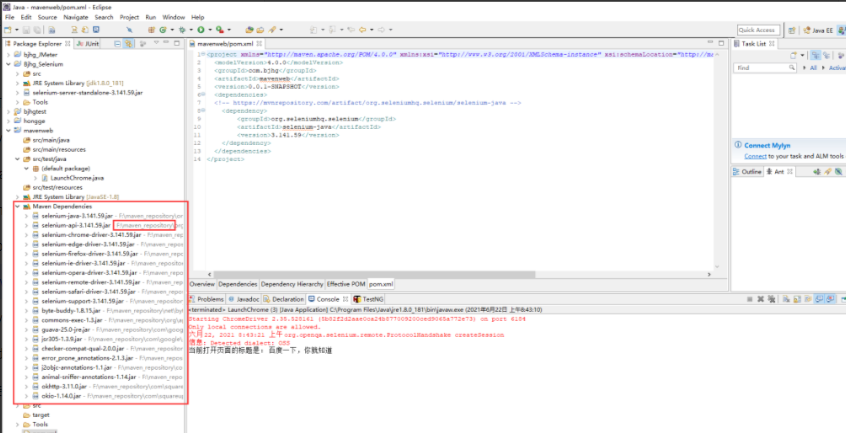
Task: Expand selenium-java-3.141.59.jar node
Action: (26, 216)
